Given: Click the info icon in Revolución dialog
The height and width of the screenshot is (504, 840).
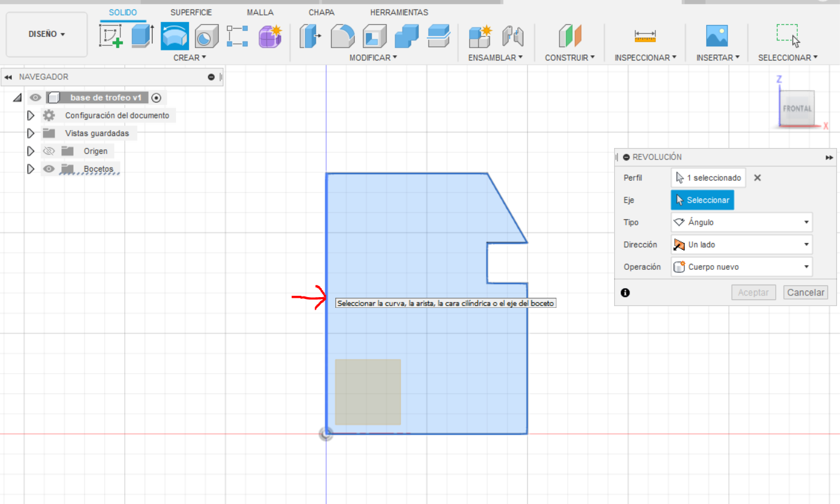Looking at the screenshot, I should (625, 292).
